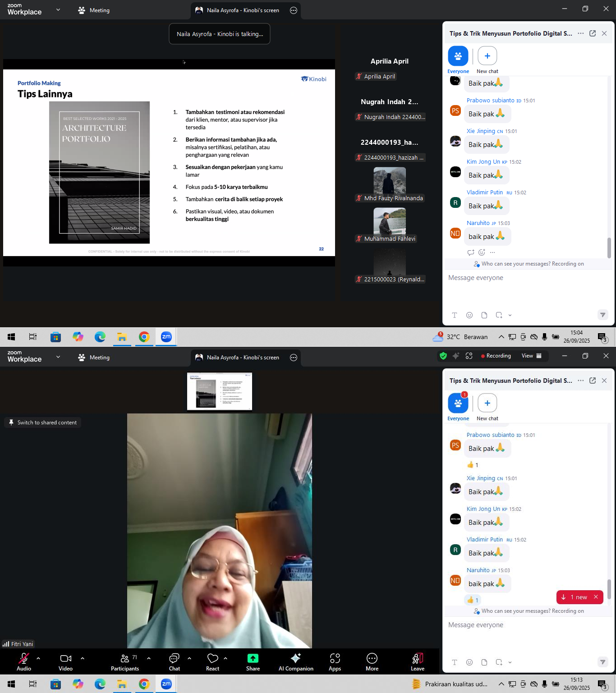Click the green Share screen icon
Viewport: 616px width, 693px height.
(253, 661)
